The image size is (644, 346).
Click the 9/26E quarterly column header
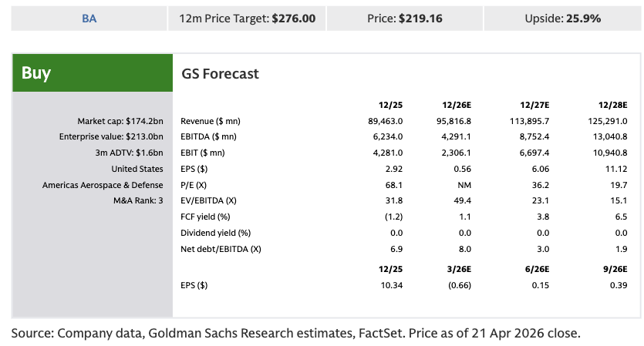[x=615, y=270]
